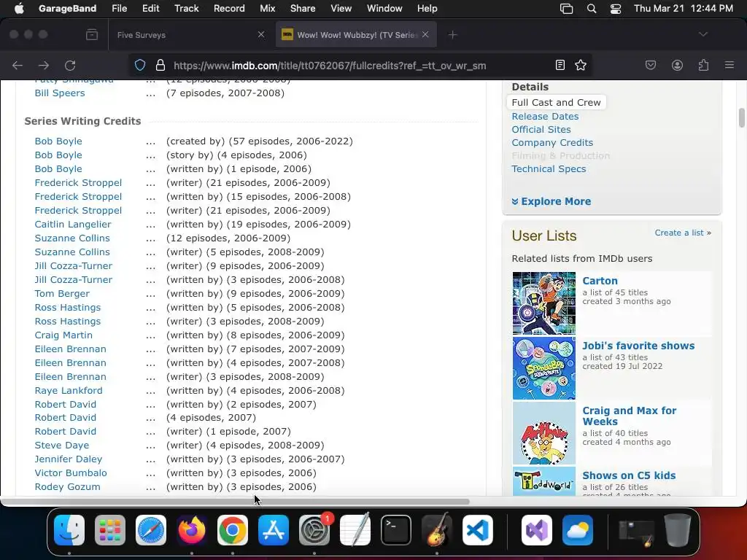Open App Store from the Dock

coord(274,530)
